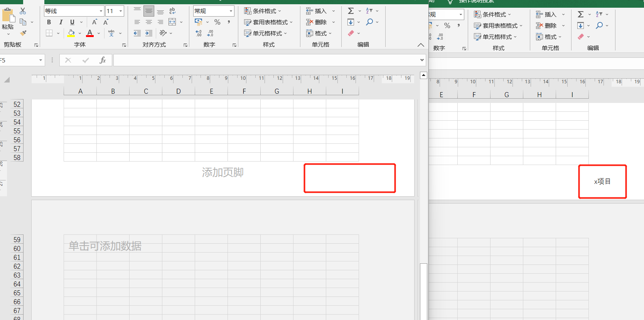Viewport: 644px width, 320px height.
Task: Click the Copy icon in the clipboard group
Action: [x=23, y=22]
